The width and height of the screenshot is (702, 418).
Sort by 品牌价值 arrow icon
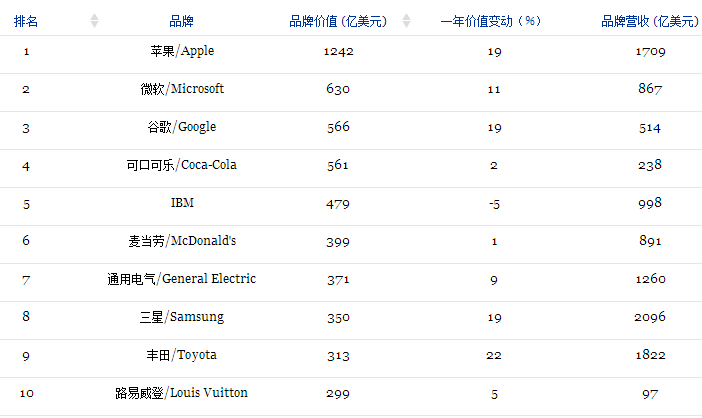point(406,21)
